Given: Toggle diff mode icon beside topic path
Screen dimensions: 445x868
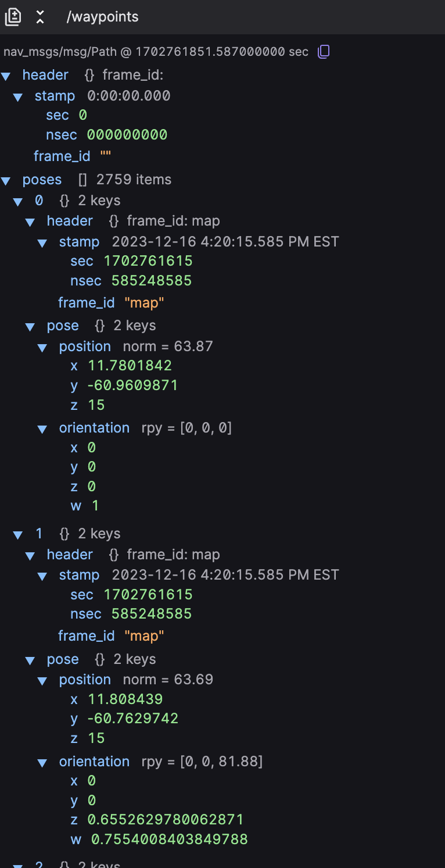Looking at the screenshot, I should pos(13,17).
